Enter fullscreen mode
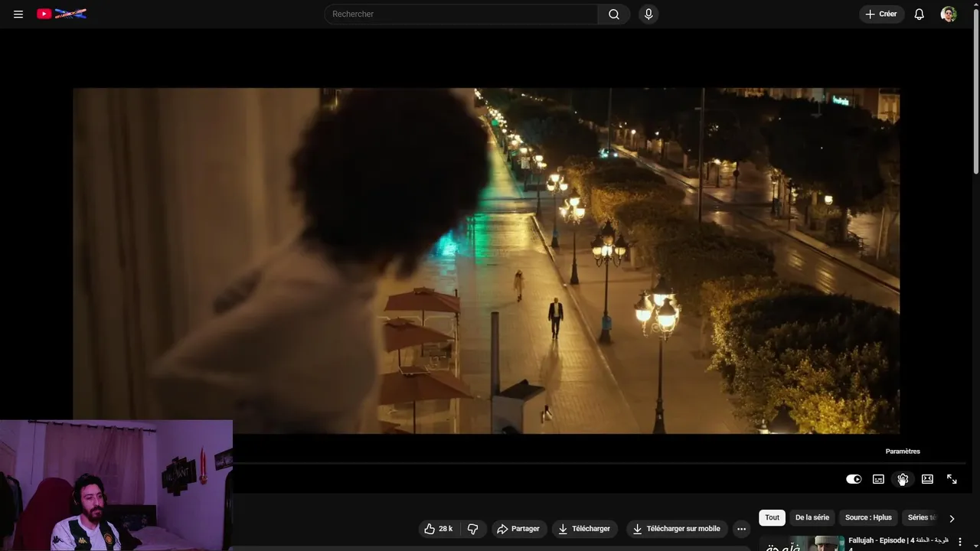Image resolution: width=980 pixels, height=551 pixels. [952, 479]
